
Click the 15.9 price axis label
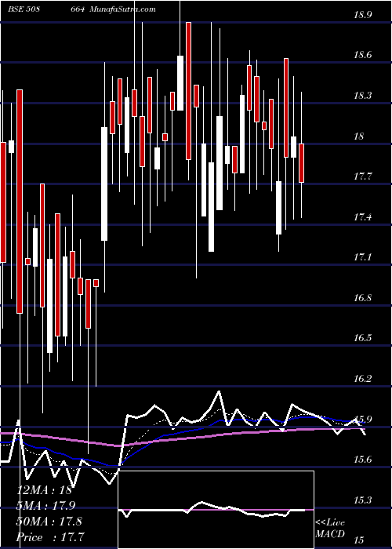(x=363, y=420)
